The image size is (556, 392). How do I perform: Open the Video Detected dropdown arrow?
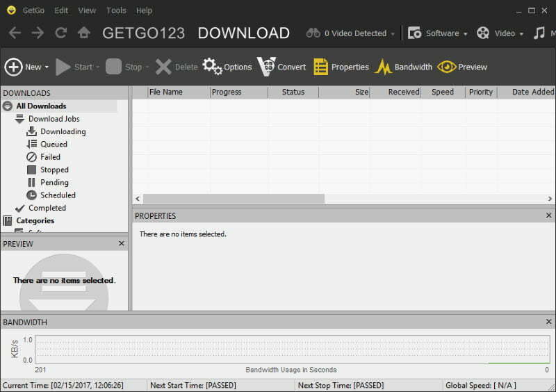click(x=393, y=34)
